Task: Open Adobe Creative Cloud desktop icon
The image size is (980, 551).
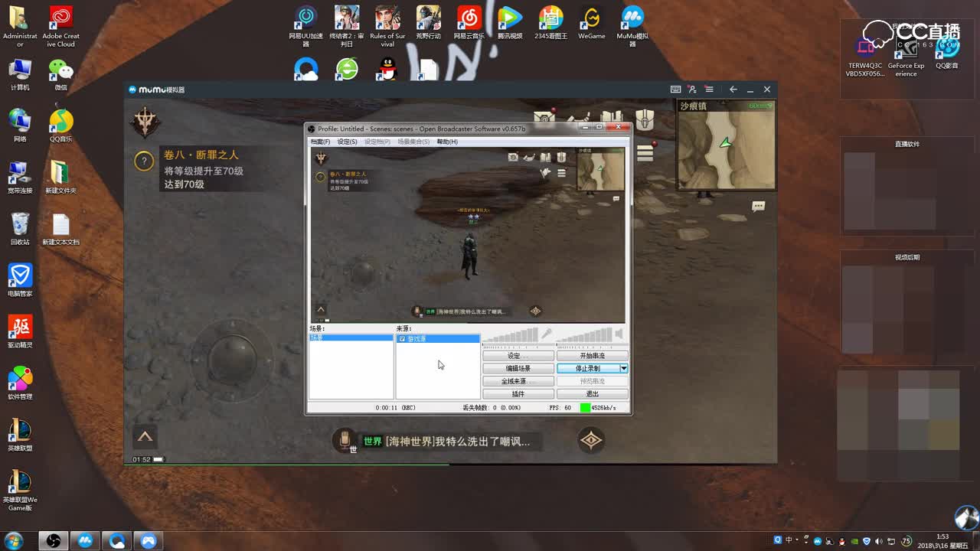Action: [x=60, y=28]
